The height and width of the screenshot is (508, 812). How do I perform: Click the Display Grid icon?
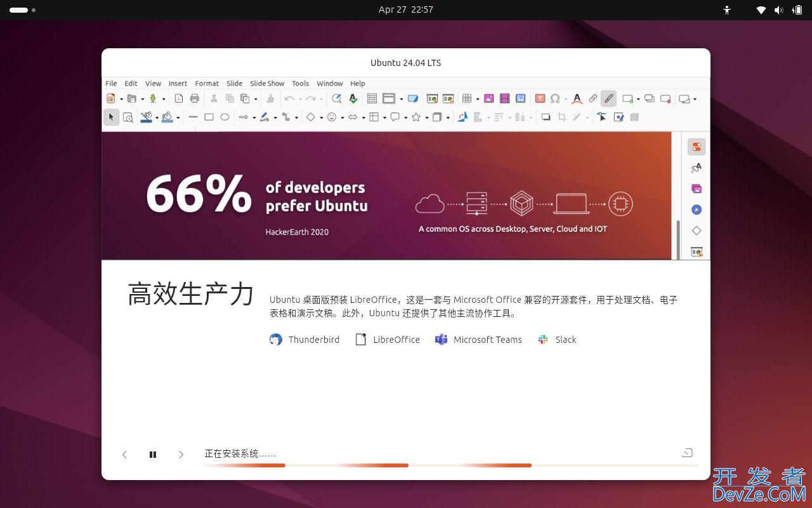(372, 98)
